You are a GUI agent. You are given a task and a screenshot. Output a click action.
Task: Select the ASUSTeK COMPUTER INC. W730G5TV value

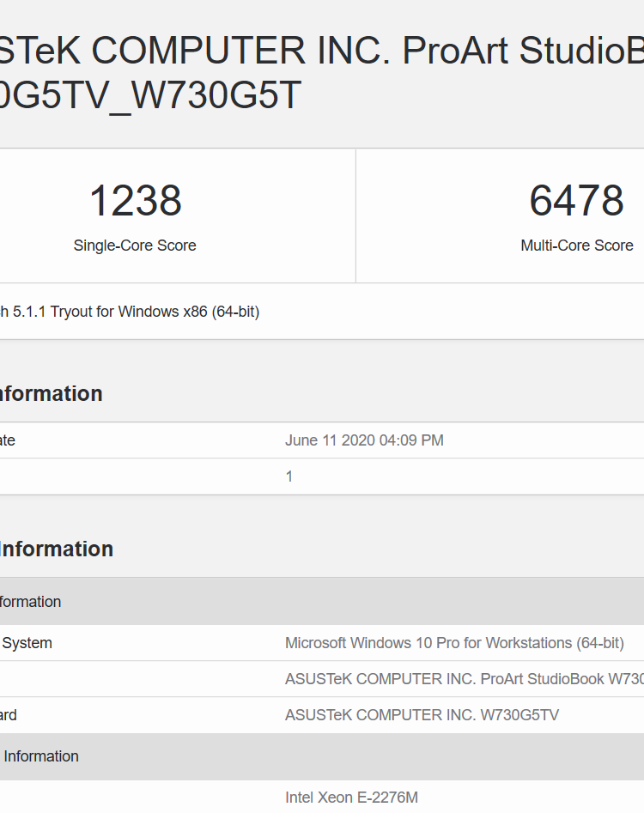click(x=422, y=715)
